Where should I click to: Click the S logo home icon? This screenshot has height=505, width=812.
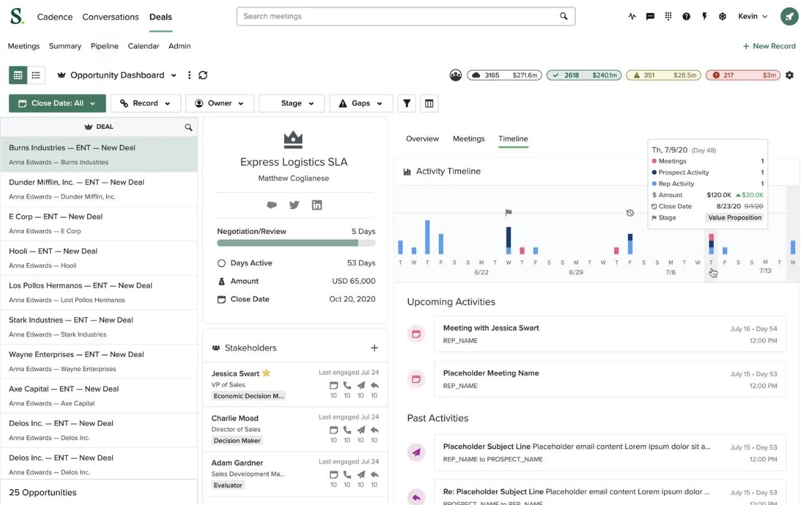[17, 16]
